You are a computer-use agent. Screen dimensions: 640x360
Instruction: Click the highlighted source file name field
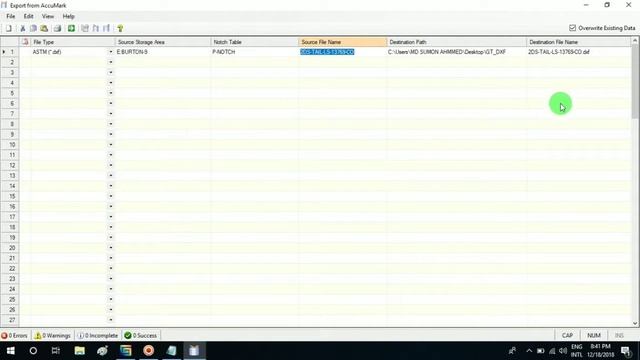coord(342,52)
